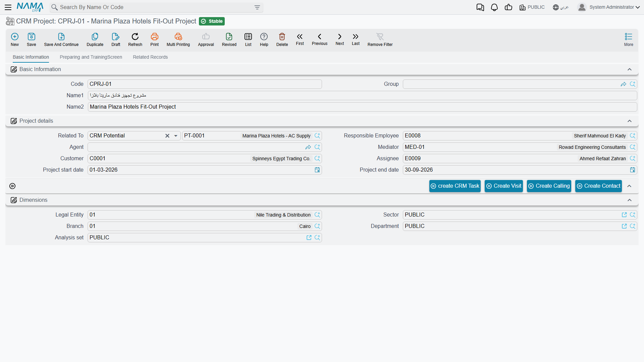644x362 pixels.
Task: Switch to Related Records tab
Action: click(x=150, y=57)
